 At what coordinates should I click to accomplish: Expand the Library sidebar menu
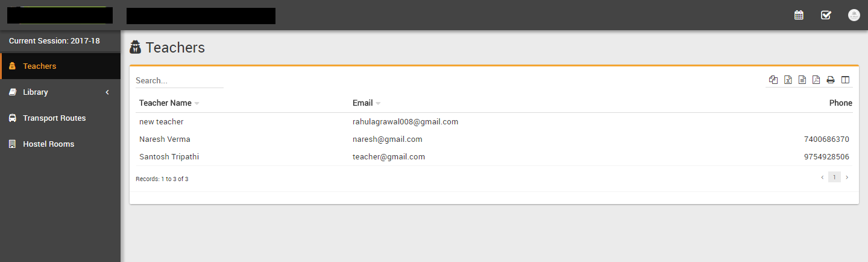pos(60,92)
